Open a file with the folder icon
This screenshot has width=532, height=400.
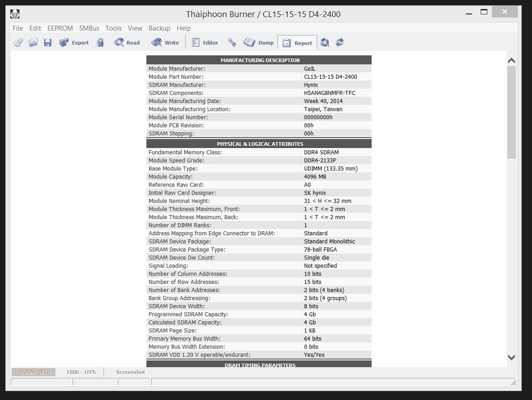pos(33,43)
